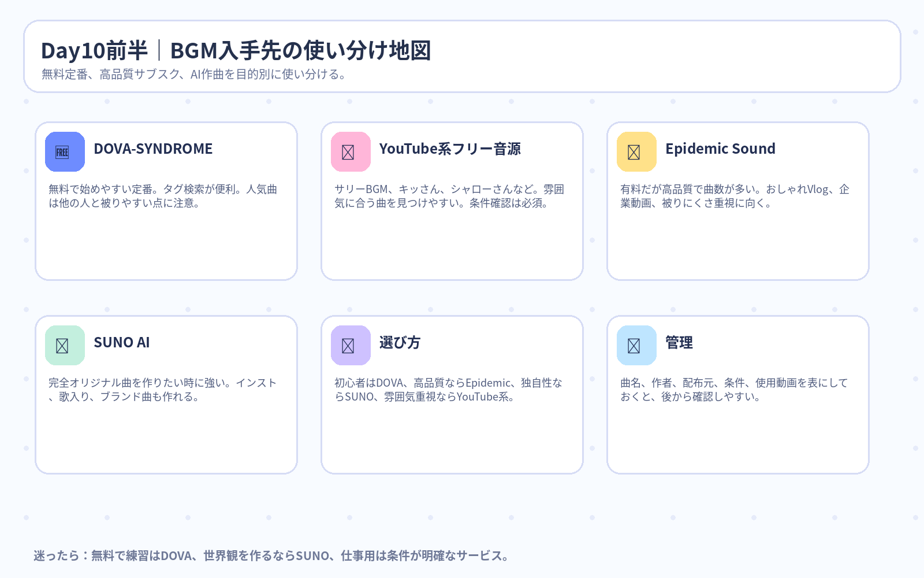
Task: Click the main heading Day10前半｜BGM入手先の使い分け地図
Action: point(236,51)
